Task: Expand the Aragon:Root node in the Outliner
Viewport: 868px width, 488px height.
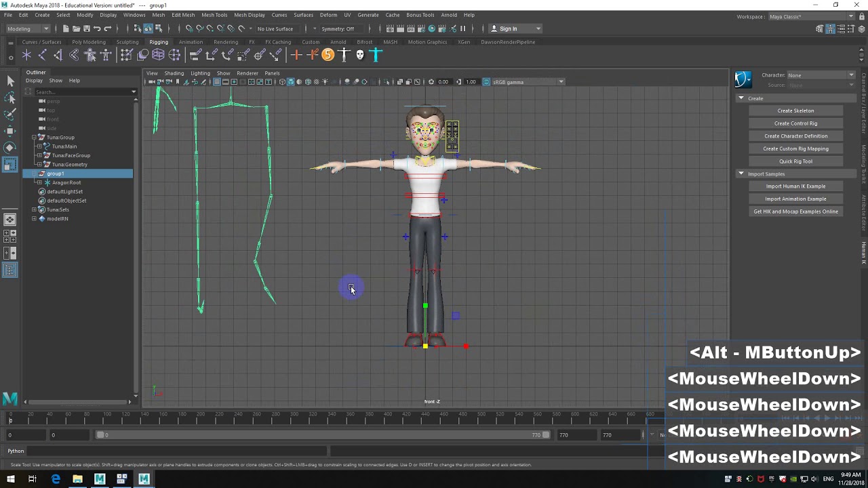Action: click(39, 182)
